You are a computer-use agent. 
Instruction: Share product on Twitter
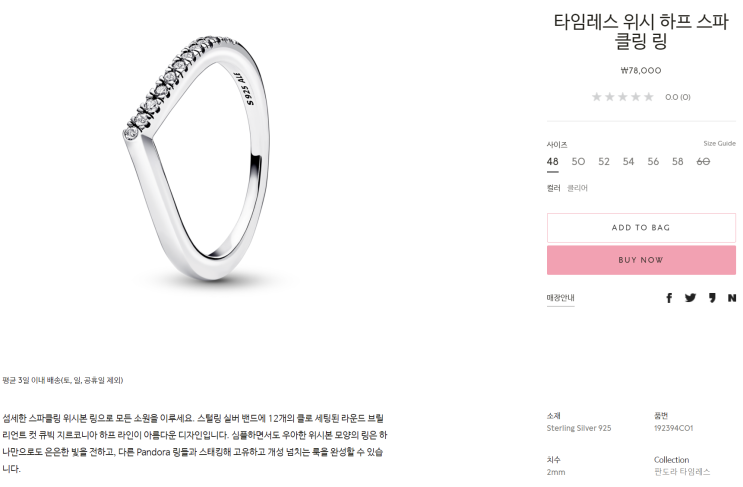(690, 298)
